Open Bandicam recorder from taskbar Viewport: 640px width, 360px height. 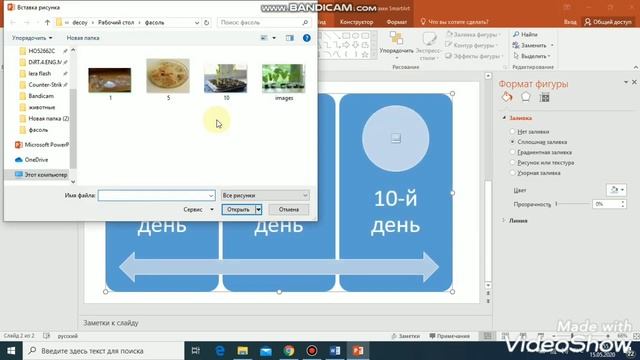point(312,351)
